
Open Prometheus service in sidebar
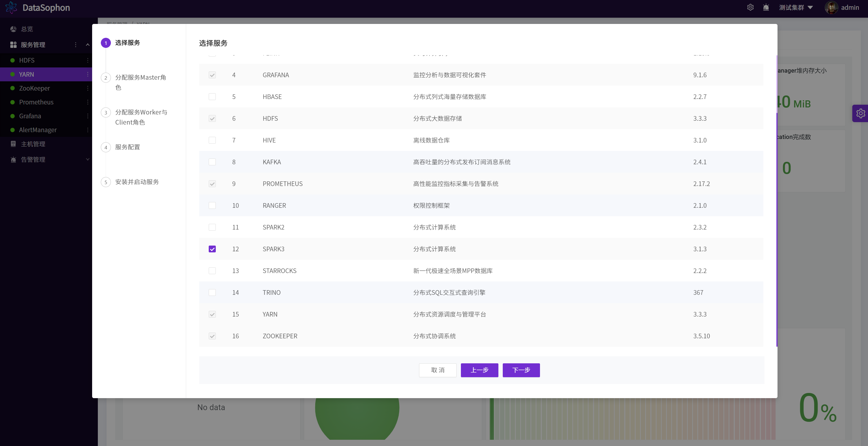36,102
